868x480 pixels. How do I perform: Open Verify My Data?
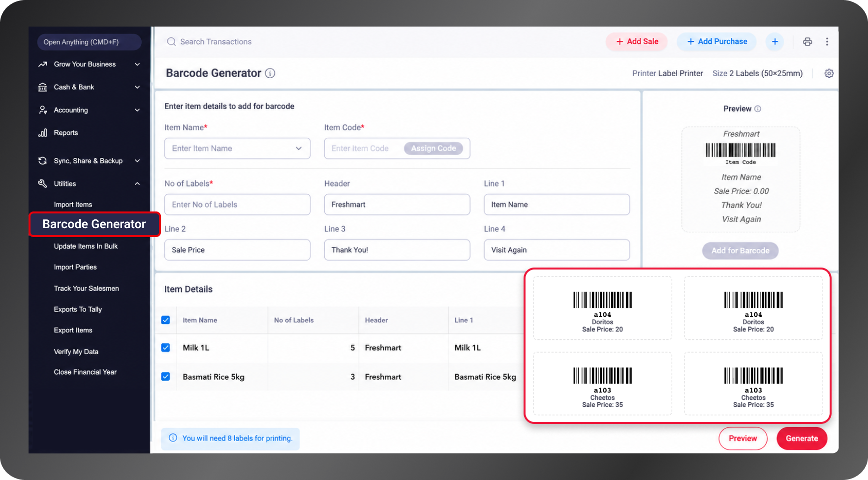pyautogui.click(x=76, y=352)
